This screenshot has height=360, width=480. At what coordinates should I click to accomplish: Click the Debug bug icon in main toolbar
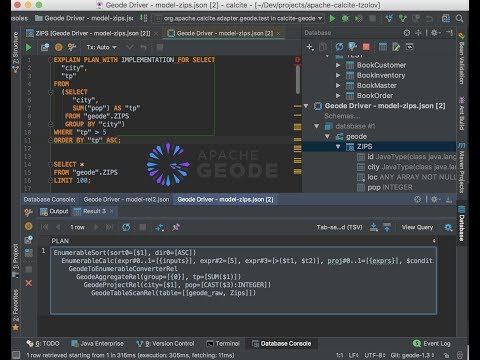[345, 19]
